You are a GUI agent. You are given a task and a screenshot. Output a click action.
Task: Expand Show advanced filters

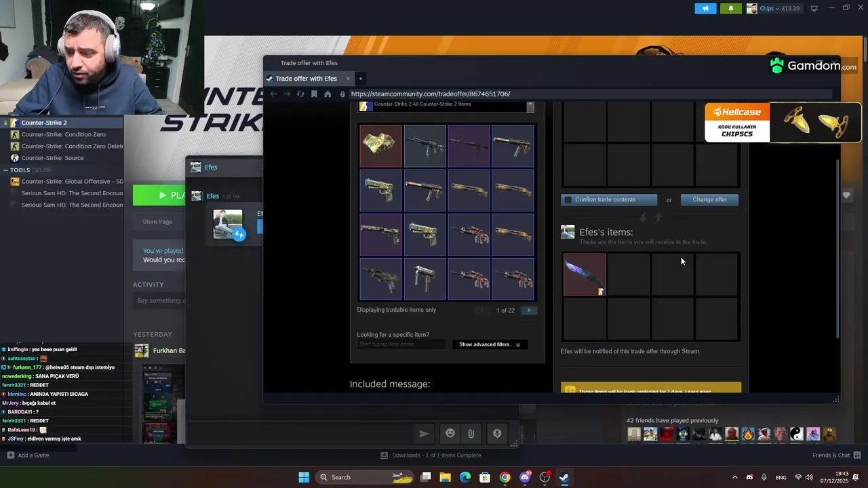[x=490, y=344]
